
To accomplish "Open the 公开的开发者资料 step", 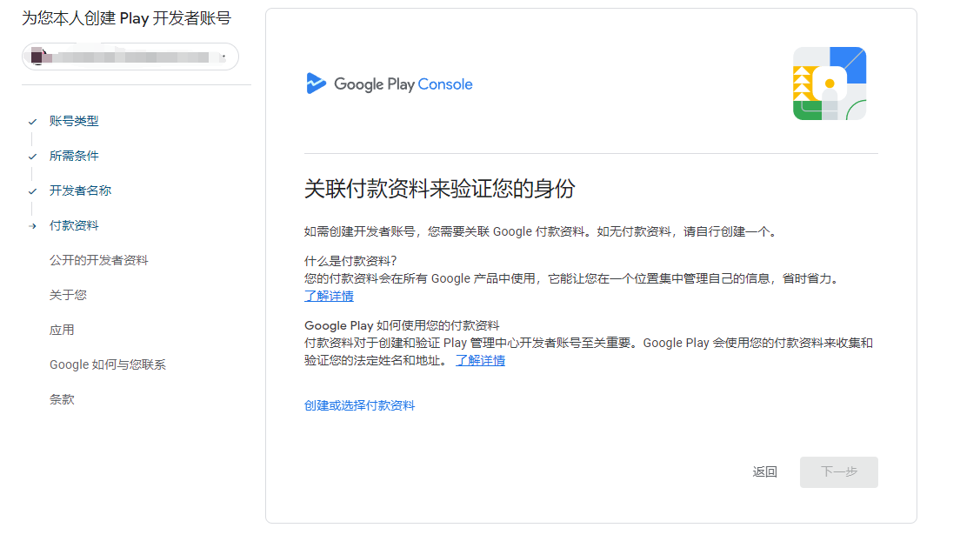I will 99,261.
